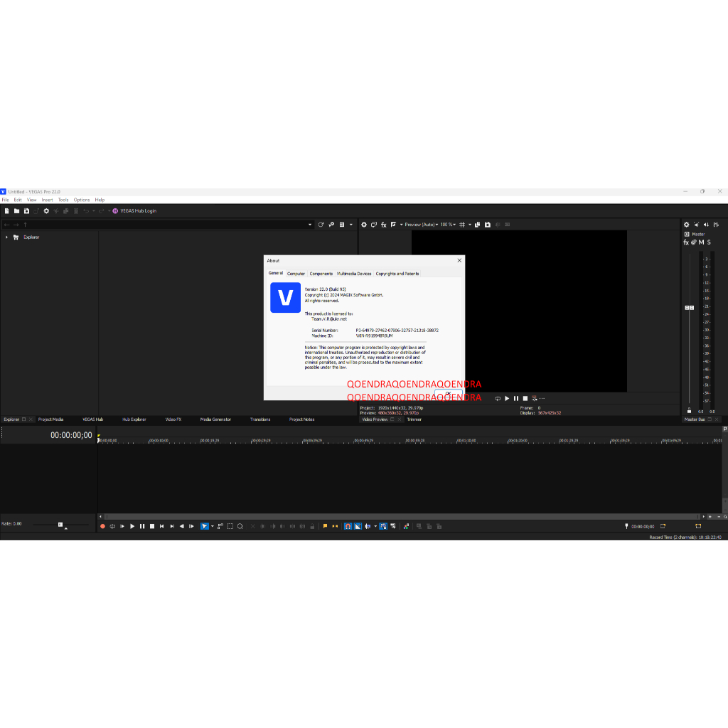This screenshot has height=728, width=728.
Task: Solo the Master bus with S button
Action: (709, 242)
